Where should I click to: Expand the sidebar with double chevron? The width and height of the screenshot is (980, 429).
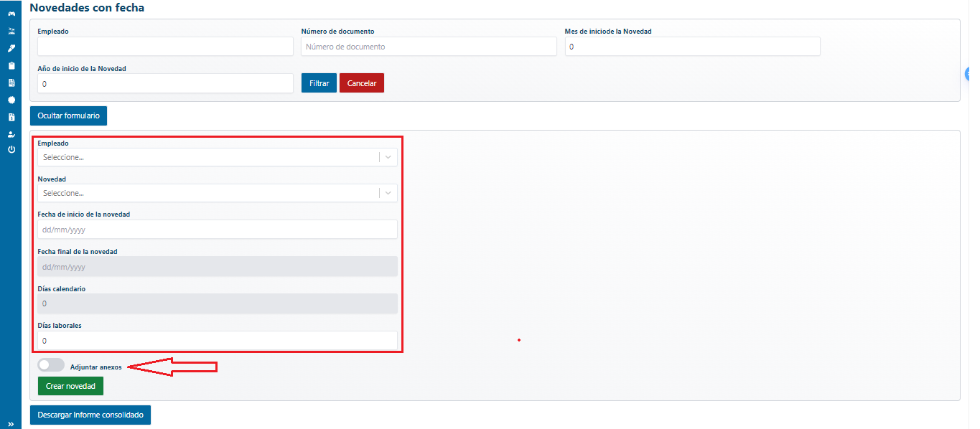[11, 424]
